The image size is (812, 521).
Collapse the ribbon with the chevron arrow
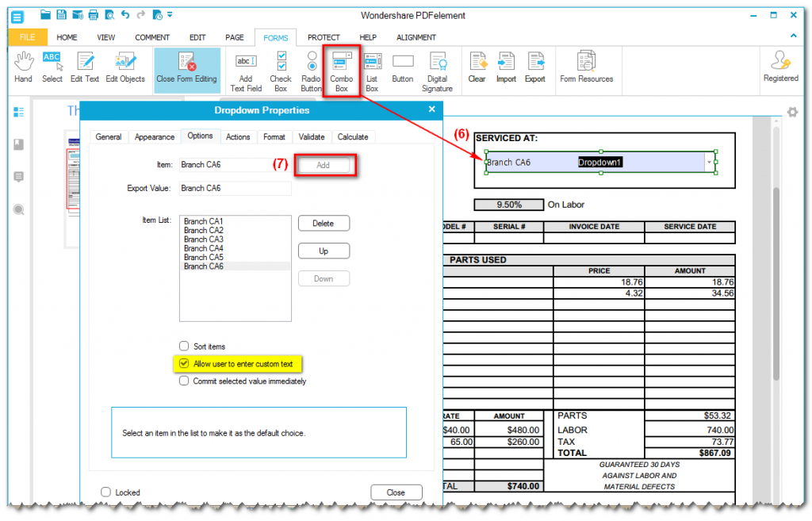pos(793,36)
